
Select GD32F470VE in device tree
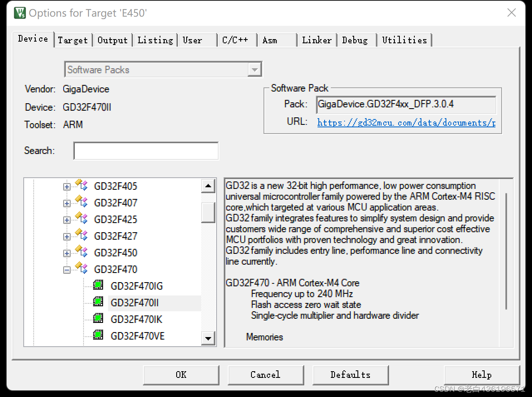click(x=138, y=336)
